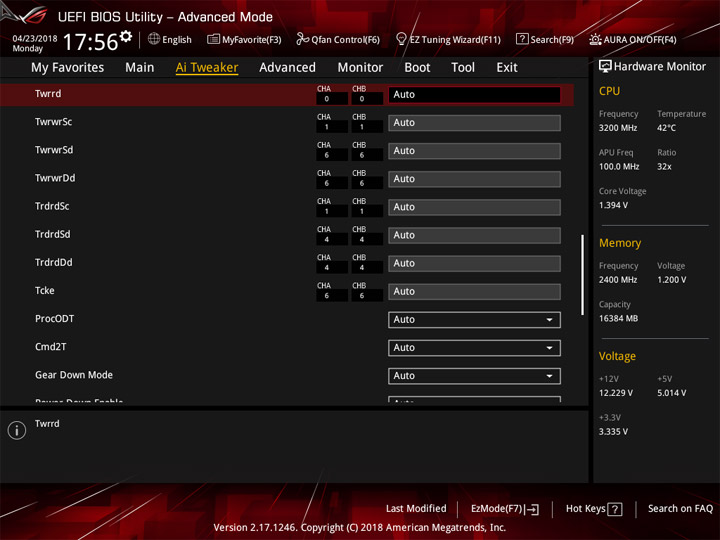Click the +5V reading 5.014 V
The width and height of the screenshot is (720, 540).
pyautogui.click(x=671, y=393)
